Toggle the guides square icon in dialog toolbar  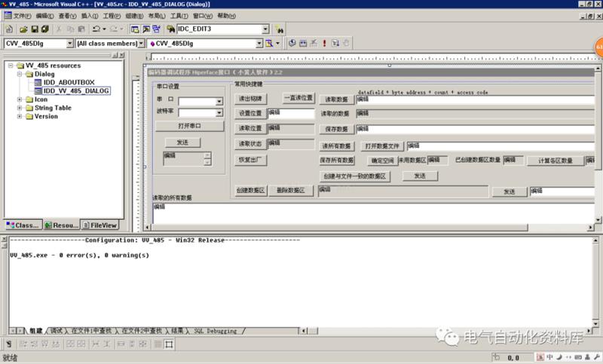169,344
